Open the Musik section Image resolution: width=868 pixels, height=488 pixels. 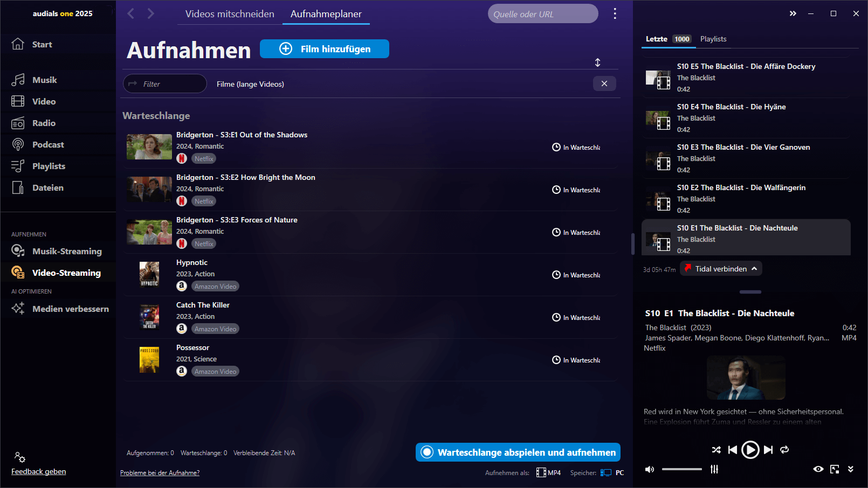tap(34, 80)
